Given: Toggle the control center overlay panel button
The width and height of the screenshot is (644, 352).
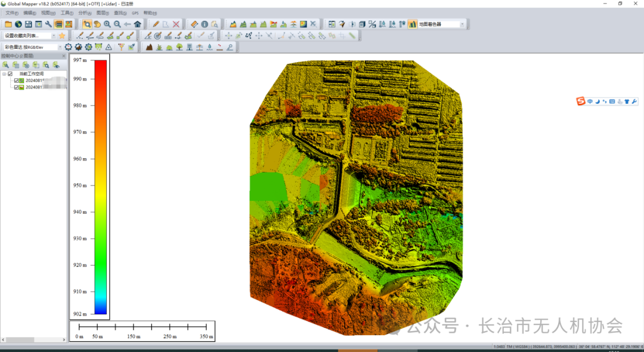Looking at the screenshot, I should click(58, 24).
